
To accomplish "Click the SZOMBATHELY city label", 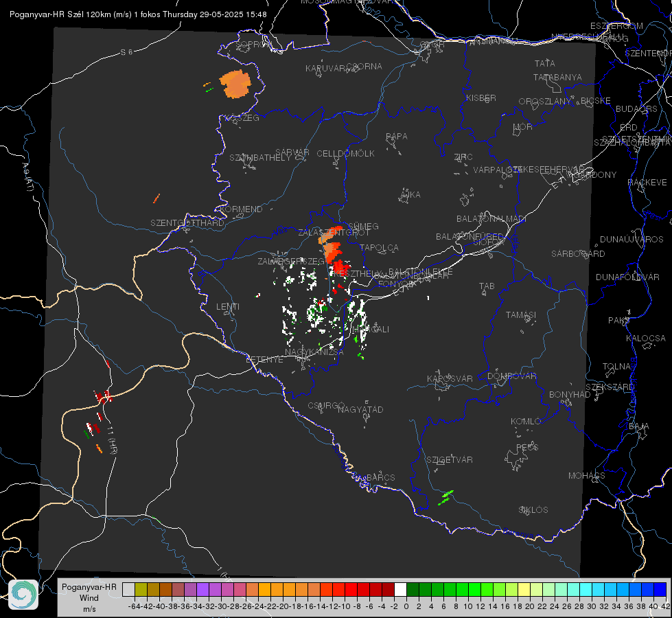I will pyautogui.click(x=260, y=158).
